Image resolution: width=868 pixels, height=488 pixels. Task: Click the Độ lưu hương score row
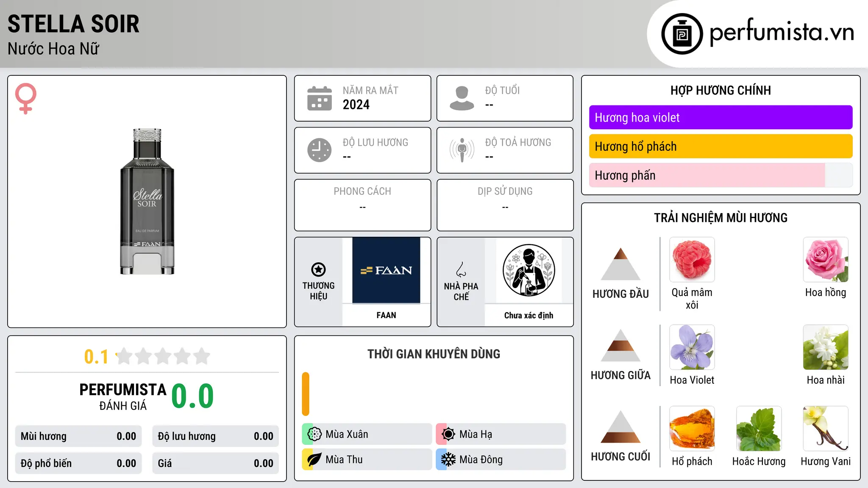215,436
